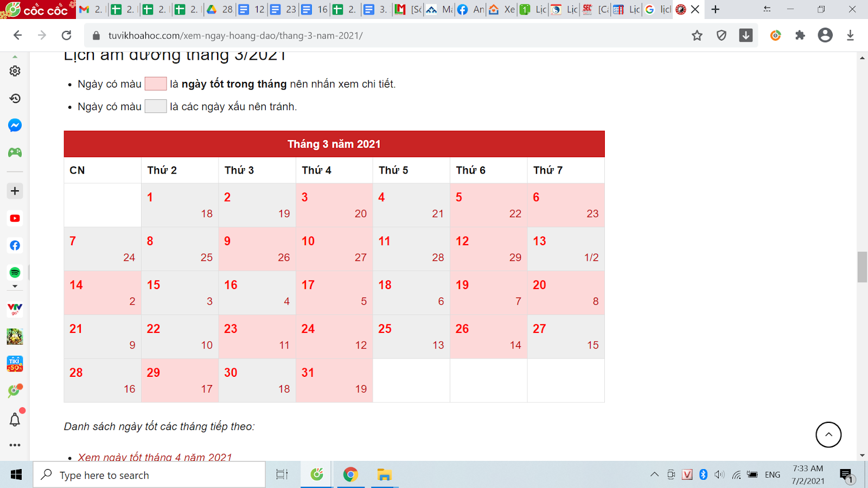Open the sidebar settings gear
Viewport: 868px width, 488px height.
(15, 71)
